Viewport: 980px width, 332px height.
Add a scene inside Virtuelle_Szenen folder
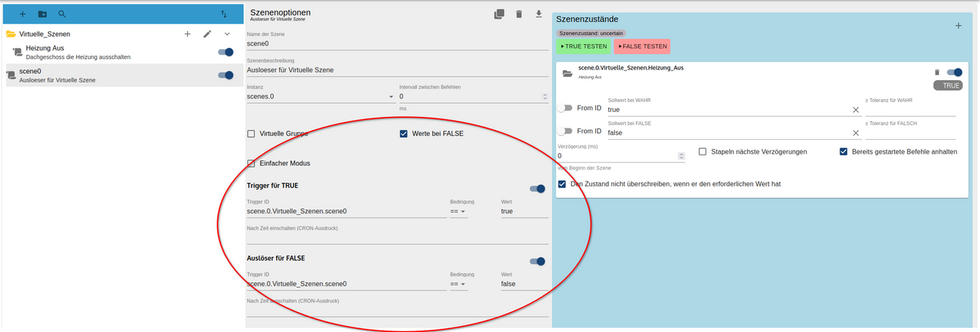click(x=187, y=34)
